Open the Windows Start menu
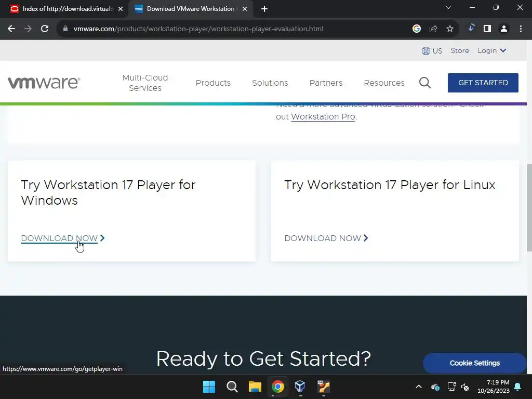Viewport: 532px width, 399px height. point(209,387)
